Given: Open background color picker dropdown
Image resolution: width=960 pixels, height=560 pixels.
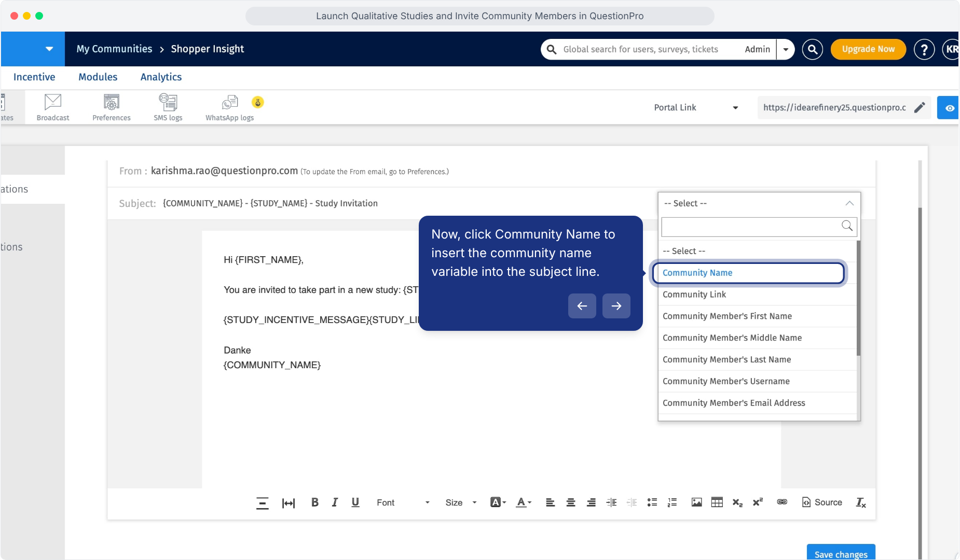Looking at the screenshot, I should 498,502.
